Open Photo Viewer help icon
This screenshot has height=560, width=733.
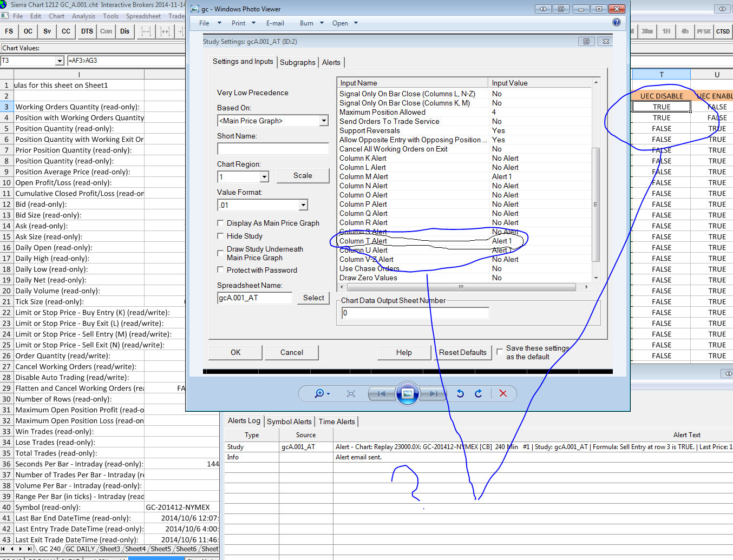[616, 23]
